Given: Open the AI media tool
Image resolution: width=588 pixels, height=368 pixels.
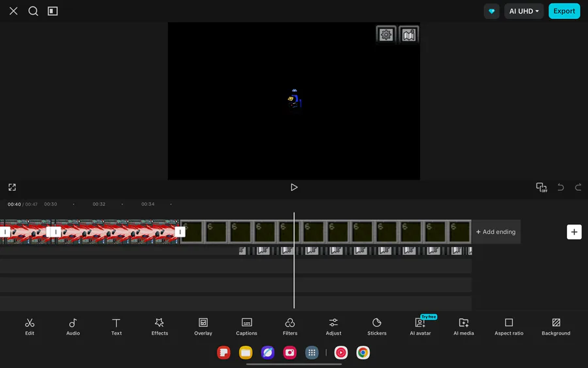Looking at the screenshot, I should [x=463, y=327].
